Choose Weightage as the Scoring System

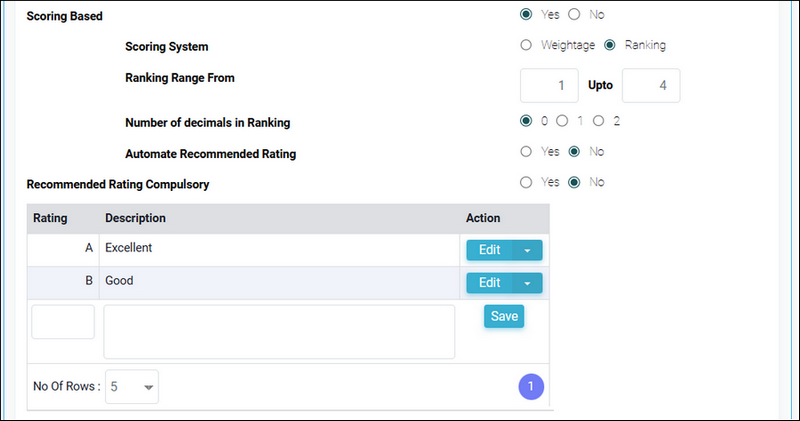526,45
